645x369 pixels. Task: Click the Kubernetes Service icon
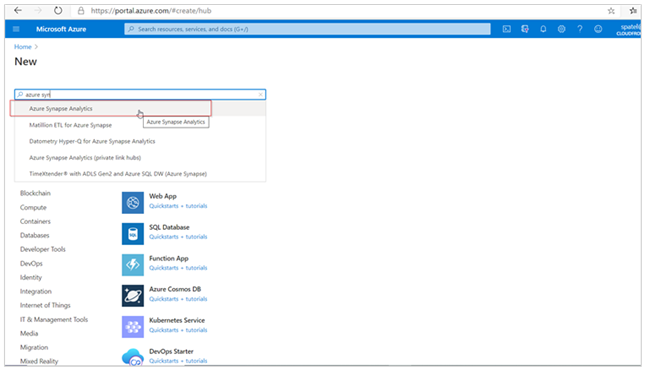(132, 327)
